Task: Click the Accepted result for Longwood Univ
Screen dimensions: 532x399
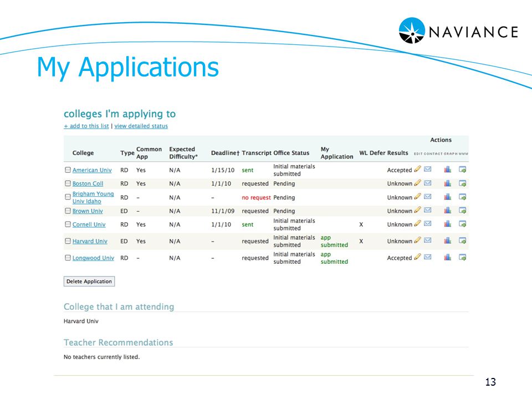Action: (400, 258)
